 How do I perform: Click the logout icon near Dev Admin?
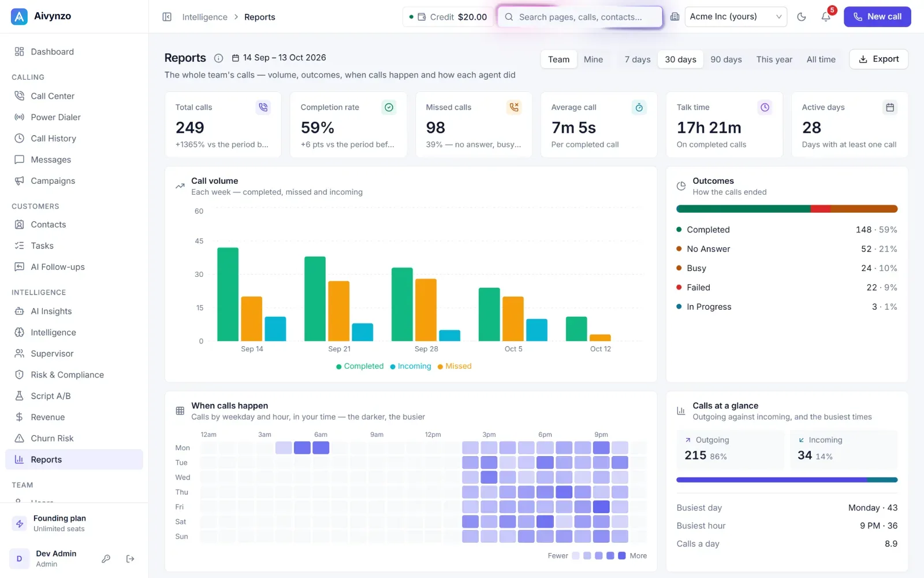pyautogui.click(x=130, y=559)
